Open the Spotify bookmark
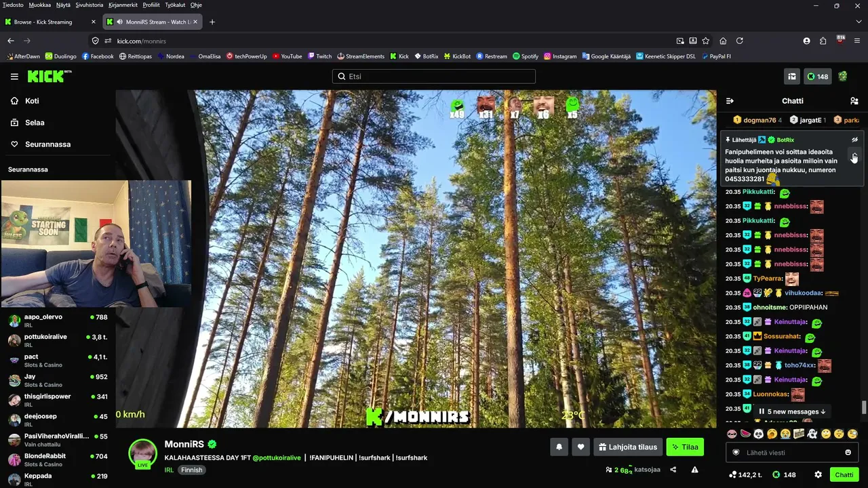Viewport: 868px width, 488px height. [x=526, y=56]
